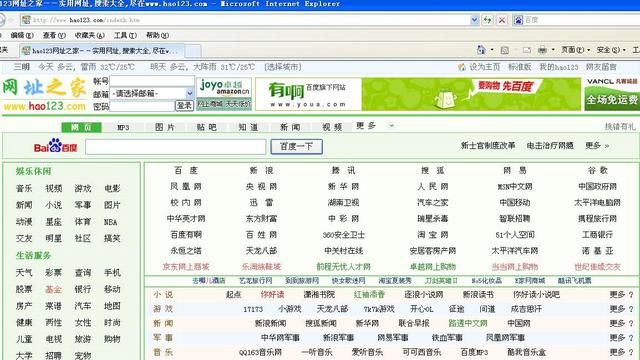Click the Baidu paw search provider icon

[518, 20]
